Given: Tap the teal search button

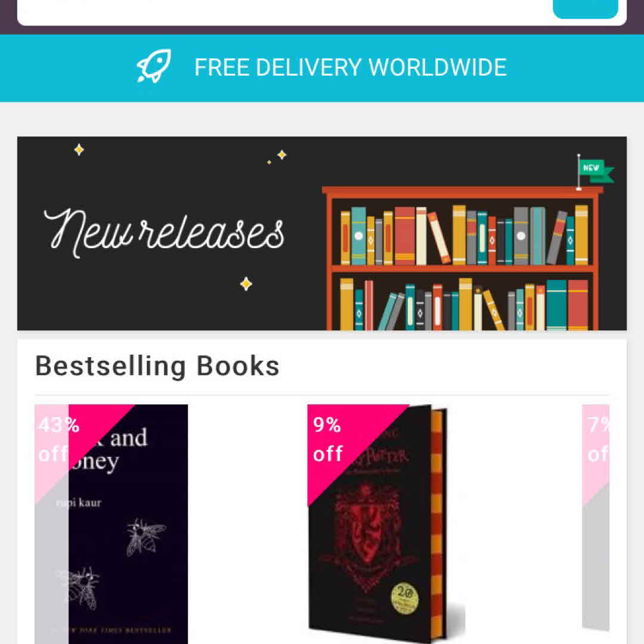Looking at the screenshot, I should click(x=586, y=9).
